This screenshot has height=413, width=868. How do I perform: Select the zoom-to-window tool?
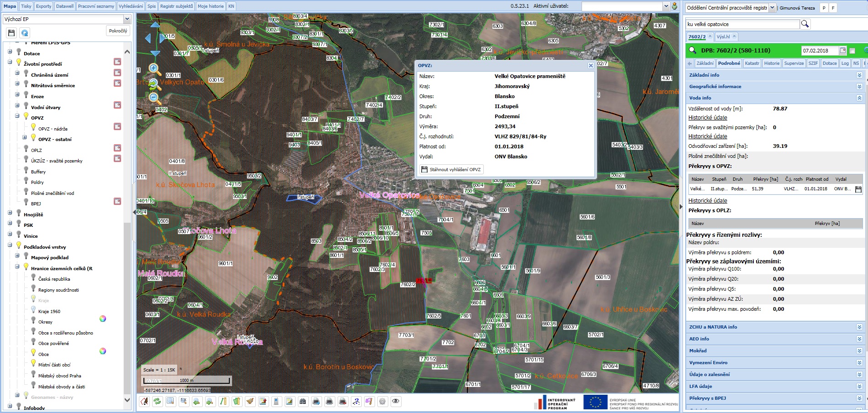click(x=170, y=402)
